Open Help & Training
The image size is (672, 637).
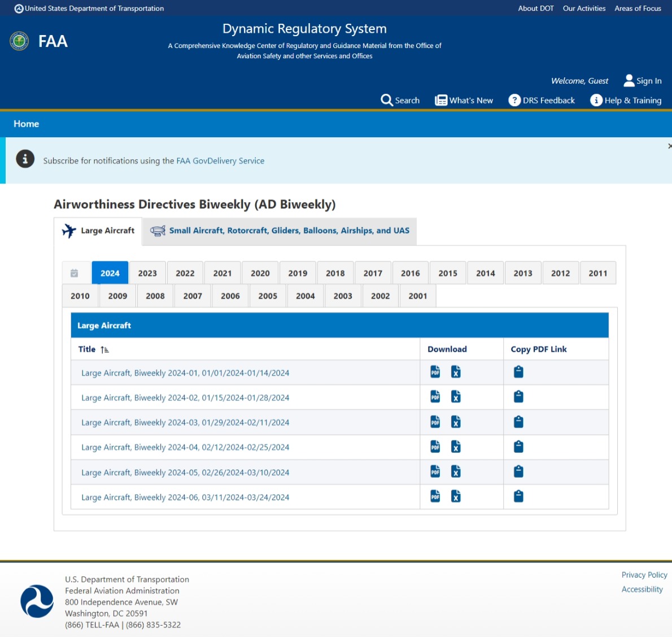[626, 101]
